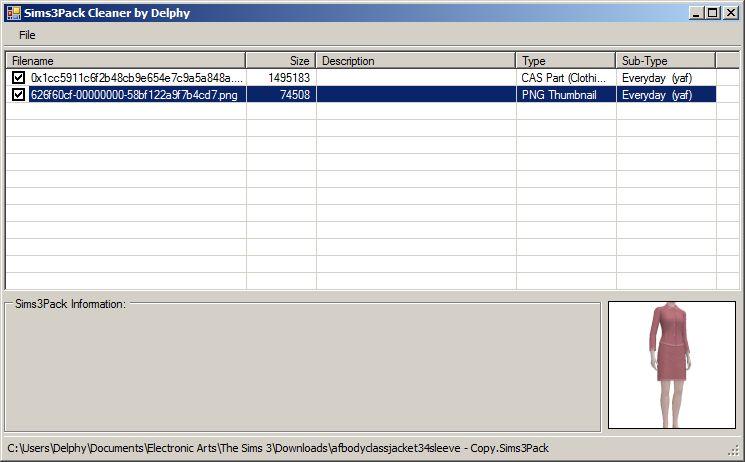Uncheck the 0x1cc5911c6f2b48cb file checkbox

pyautogui.click(x=19, y=77)
